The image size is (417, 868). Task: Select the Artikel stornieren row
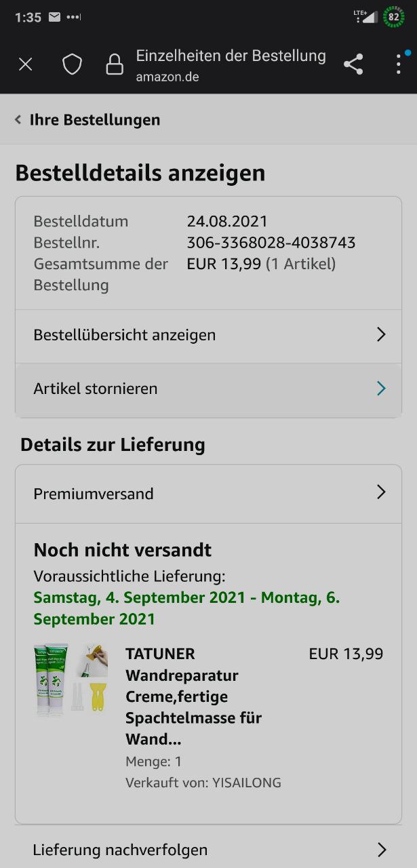(208, 389)
